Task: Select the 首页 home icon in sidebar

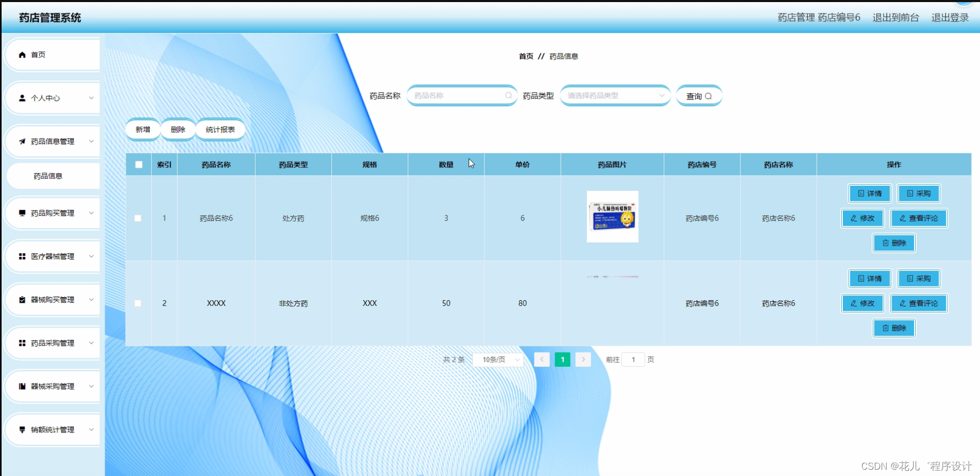Action: tap(22, 54)
